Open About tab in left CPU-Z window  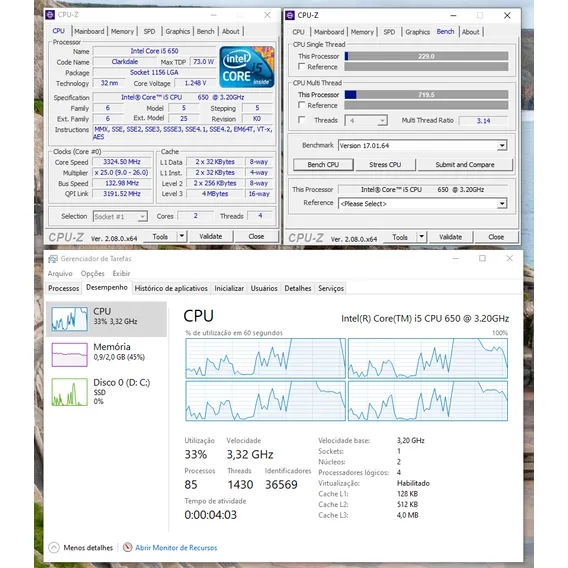click(x=231, y=32)
